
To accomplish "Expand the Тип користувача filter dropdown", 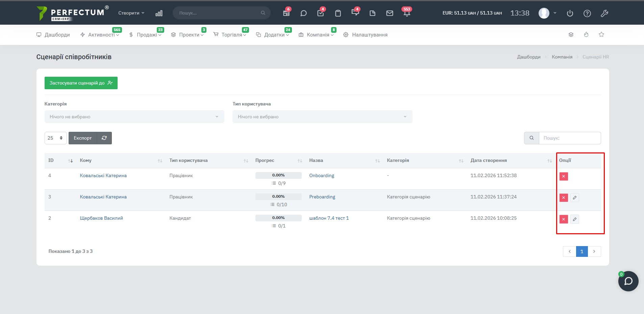I will pos(322,117).
